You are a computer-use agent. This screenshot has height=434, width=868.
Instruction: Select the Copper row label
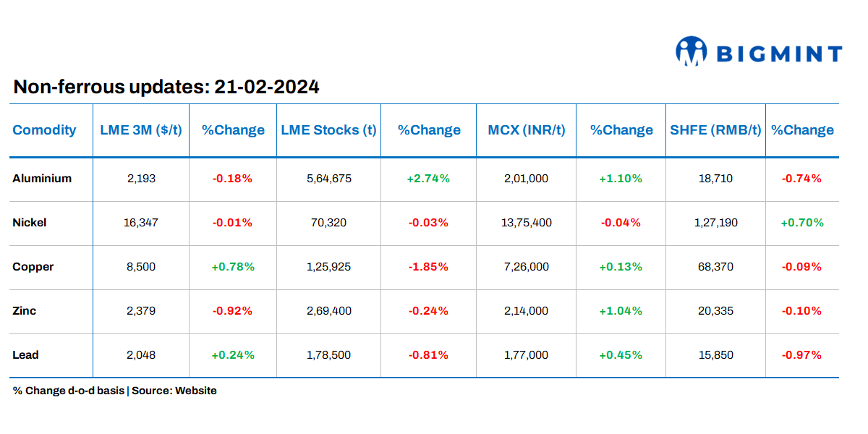[33, 266]
